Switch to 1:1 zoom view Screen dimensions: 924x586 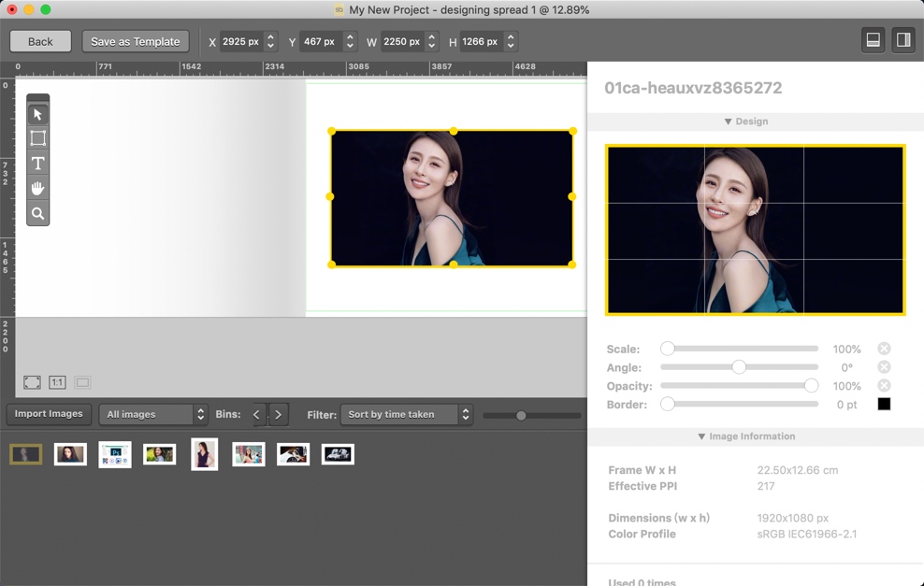(x=57, y=382)
